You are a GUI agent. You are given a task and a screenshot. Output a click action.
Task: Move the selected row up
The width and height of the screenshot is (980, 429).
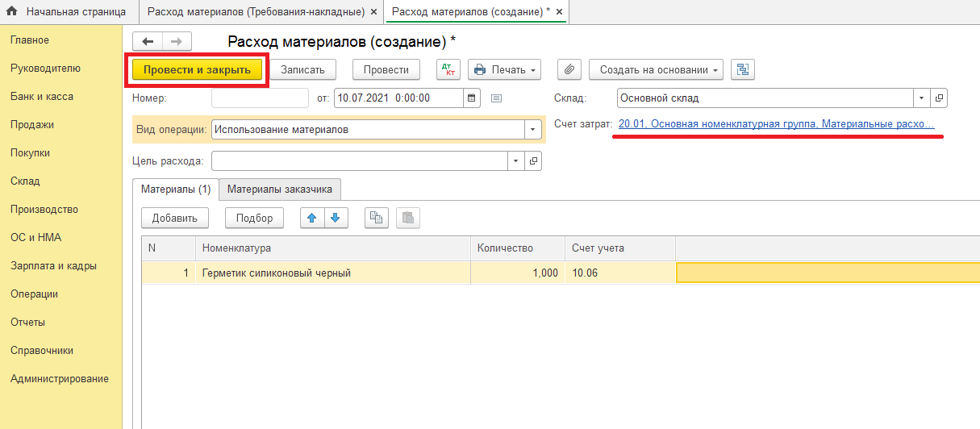click(x=312, y=218)
